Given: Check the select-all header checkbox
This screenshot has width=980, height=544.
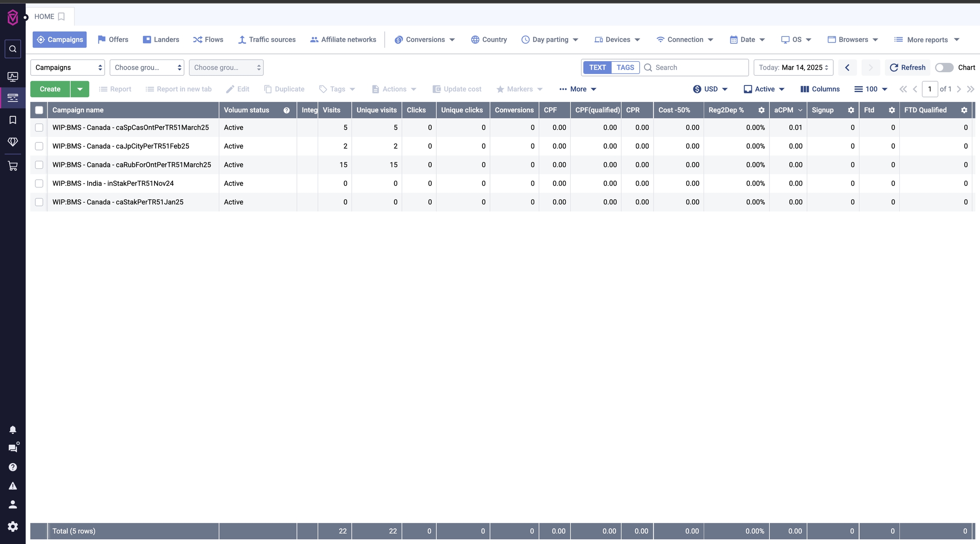Looking at the screenshot, I should click(x=39, y=110).
